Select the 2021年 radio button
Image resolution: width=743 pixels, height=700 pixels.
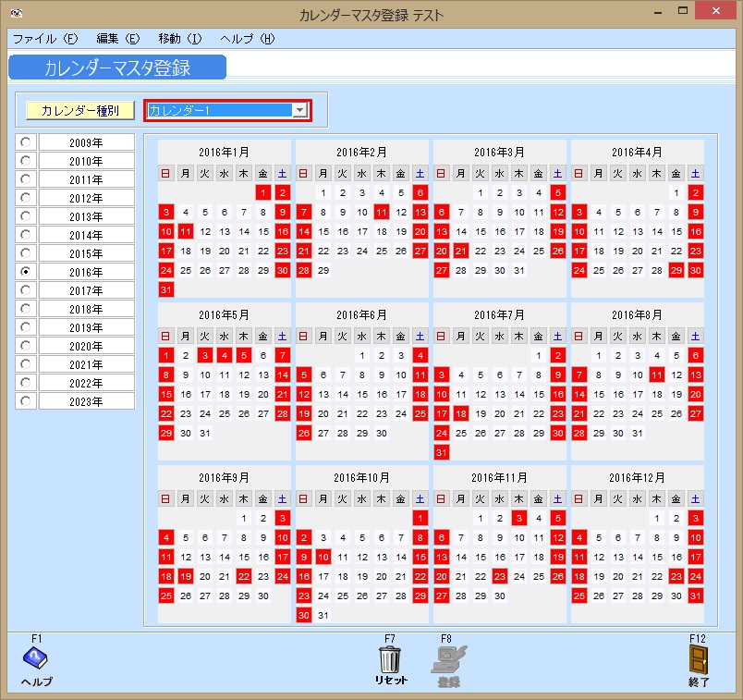[x=26, y=364]
